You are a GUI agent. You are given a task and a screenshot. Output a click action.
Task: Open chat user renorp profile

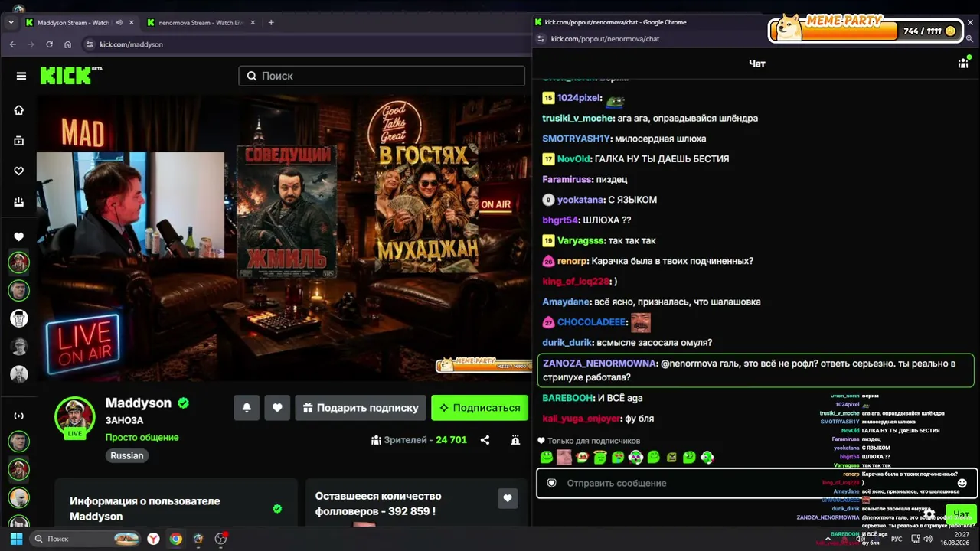tap(572, 261)
